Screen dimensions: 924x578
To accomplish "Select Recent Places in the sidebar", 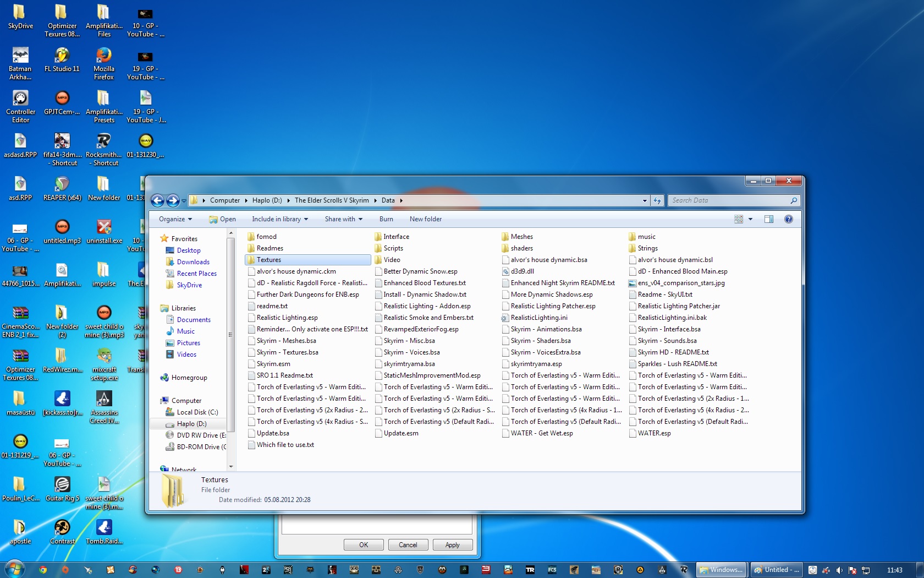I will point(197,274).
